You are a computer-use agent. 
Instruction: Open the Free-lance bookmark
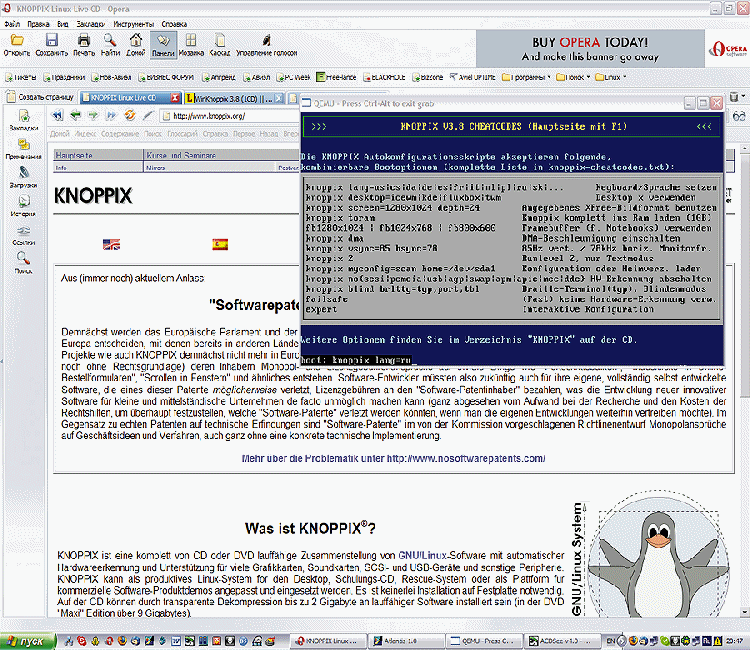pos(336,77)
